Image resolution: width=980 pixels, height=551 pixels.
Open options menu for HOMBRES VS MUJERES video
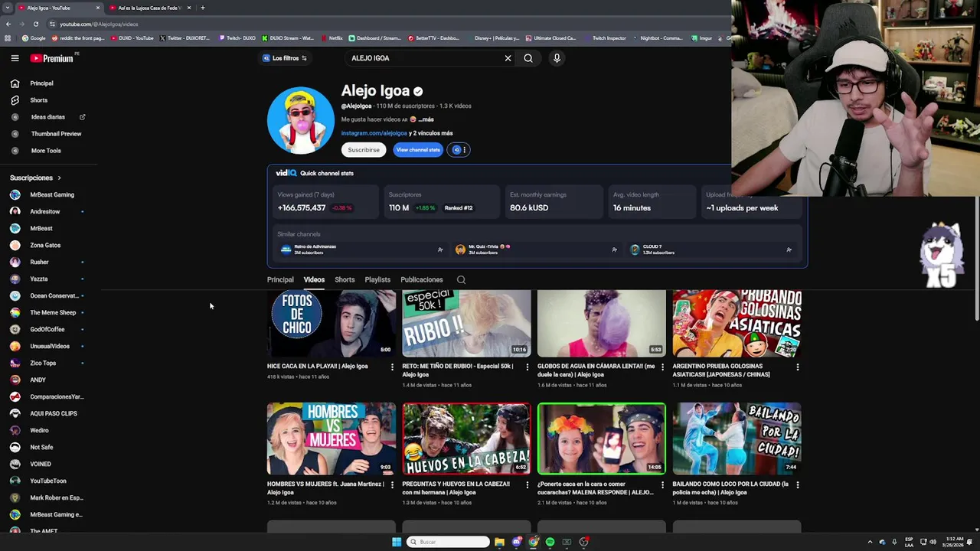(392, 485)
